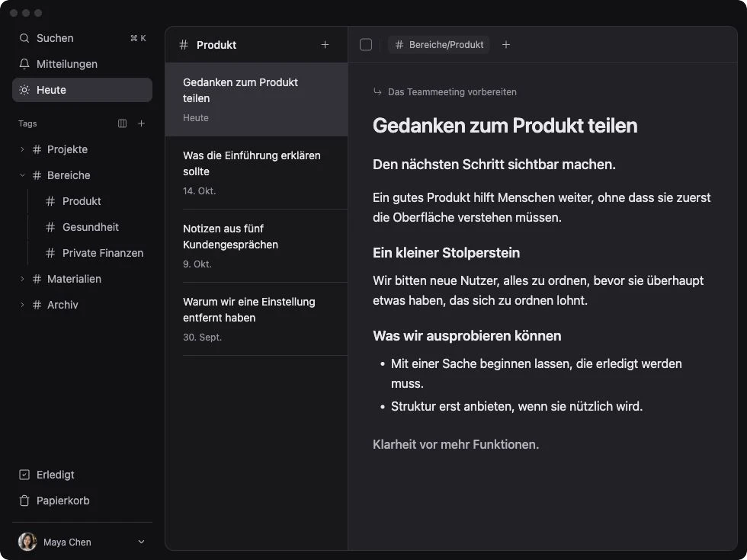Screen dimensions: 747x560
Task: Click the 14. Okt. date label
Action: (x=199, y=191)
